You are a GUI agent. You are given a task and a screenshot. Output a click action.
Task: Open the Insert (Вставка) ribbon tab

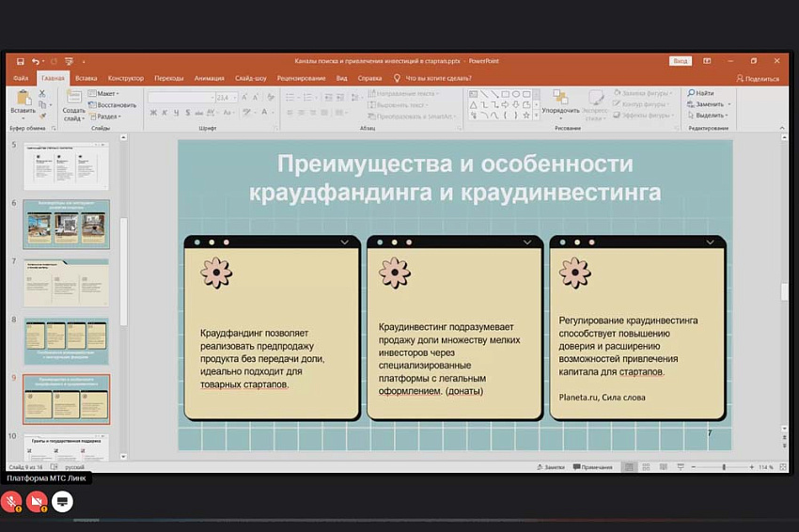tap(86, 78)
